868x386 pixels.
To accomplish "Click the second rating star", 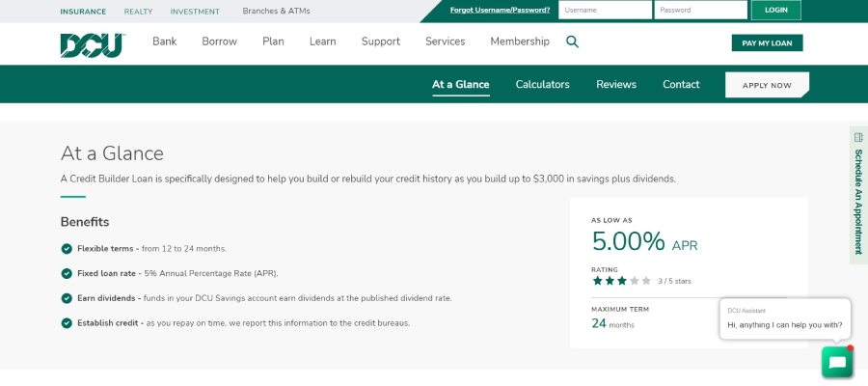I will pos(610,281).
